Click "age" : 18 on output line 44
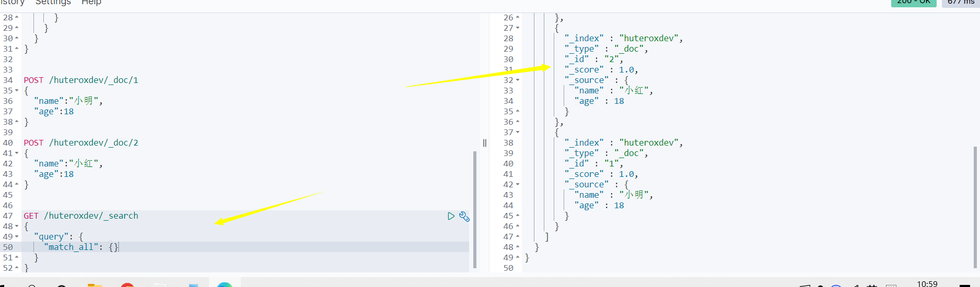 599,206
